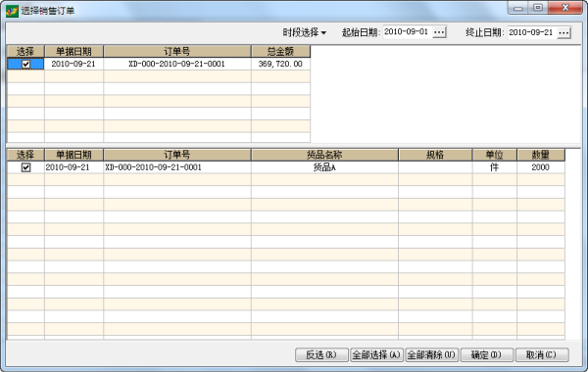Select the quantity cell 2000
Screen dimensions: 588x372
[541, 167]
